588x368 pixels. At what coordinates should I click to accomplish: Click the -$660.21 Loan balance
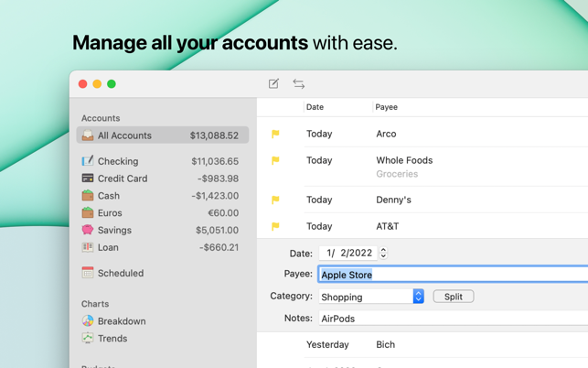click(x=219, y=247)
